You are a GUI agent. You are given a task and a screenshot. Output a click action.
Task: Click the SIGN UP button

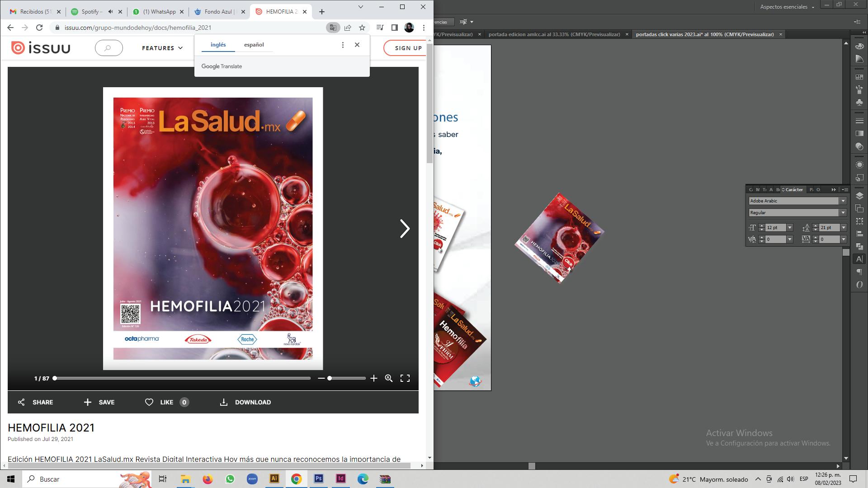click(x=408, y=48)
